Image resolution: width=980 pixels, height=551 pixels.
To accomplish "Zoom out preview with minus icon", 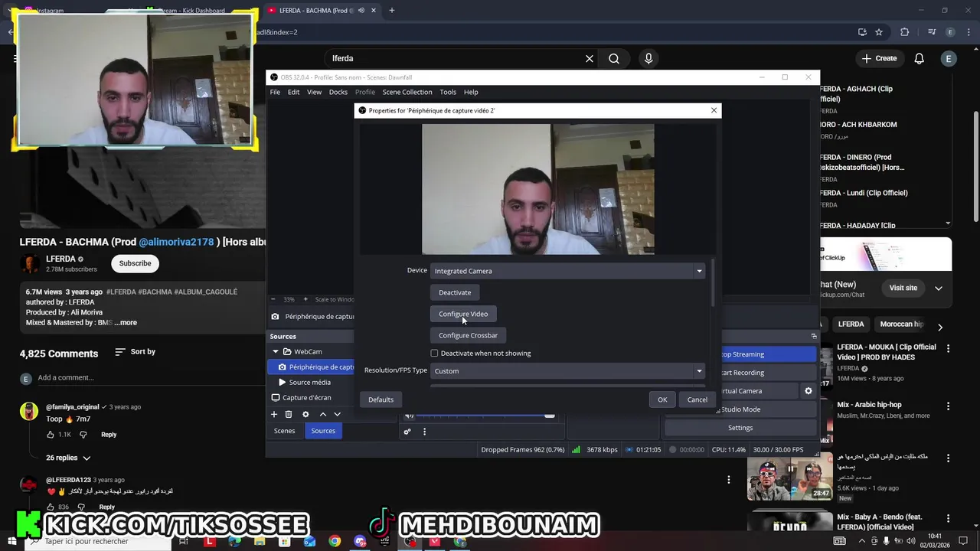I will tap(273, 299).
